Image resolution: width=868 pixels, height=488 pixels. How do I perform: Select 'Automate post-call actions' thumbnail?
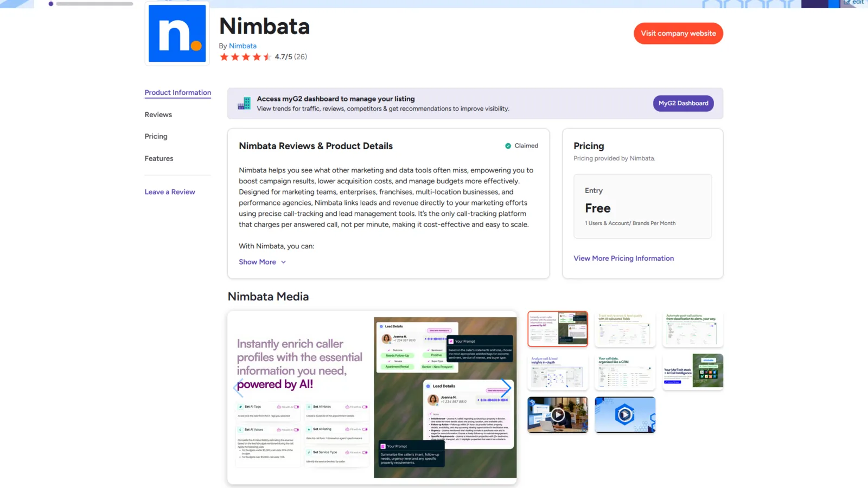coord(693,329)
